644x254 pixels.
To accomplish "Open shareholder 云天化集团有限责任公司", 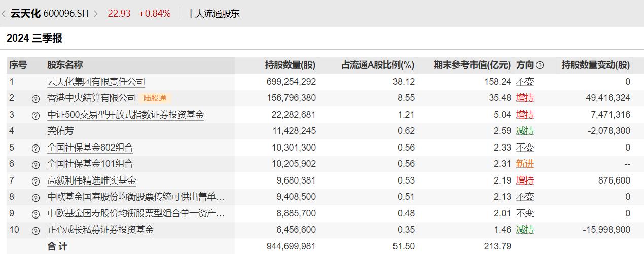I will pos(96,82).
